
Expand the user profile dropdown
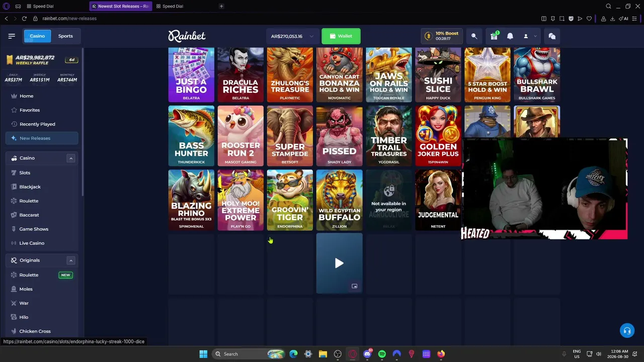pyautogui.click(x=530, y=36)
